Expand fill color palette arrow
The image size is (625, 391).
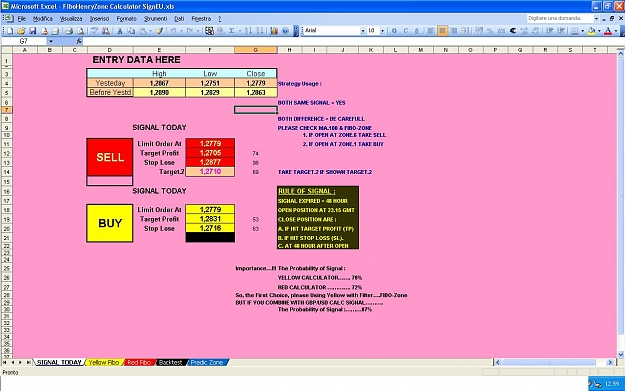click(x=599, y=31)
